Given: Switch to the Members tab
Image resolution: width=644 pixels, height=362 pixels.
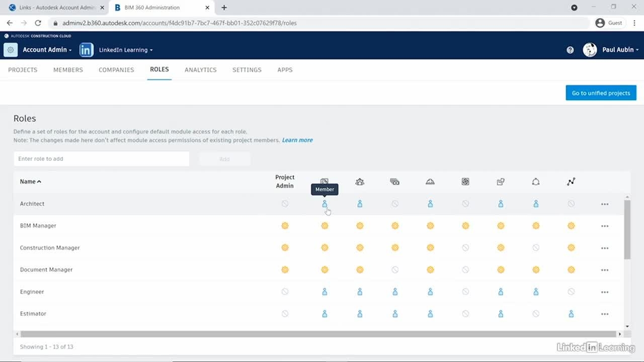Looking at the screenshot, I should click(x=68, y=70).
